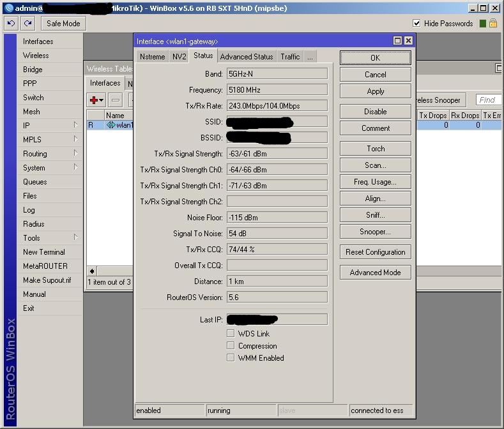The width and height of the screenshot is (504, 429).
Task: Click the minus remove icon in Wireless Tables
Action: tap(116, 100)
